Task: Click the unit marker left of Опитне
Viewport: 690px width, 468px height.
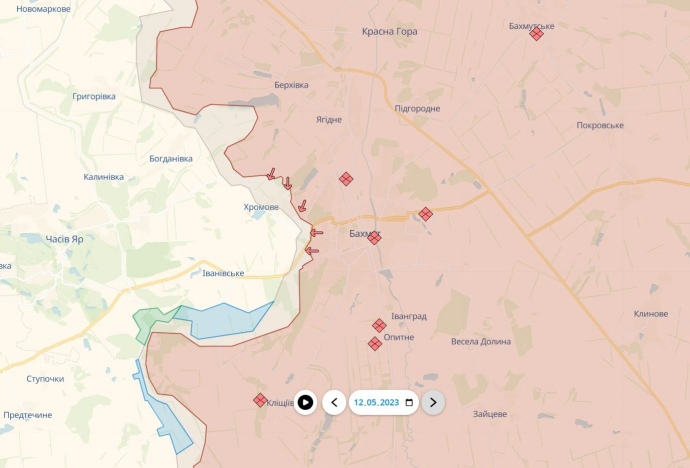Action: 375,344
